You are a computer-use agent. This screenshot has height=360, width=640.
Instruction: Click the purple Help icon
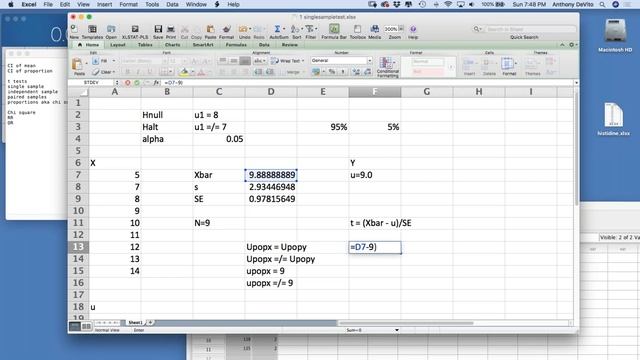coord(413,29)
